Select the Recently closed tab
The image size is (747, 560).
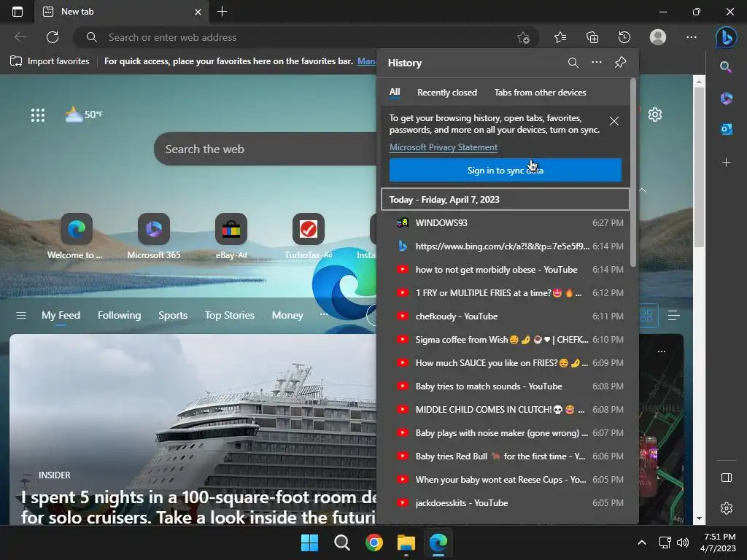[x=447, y=93]
